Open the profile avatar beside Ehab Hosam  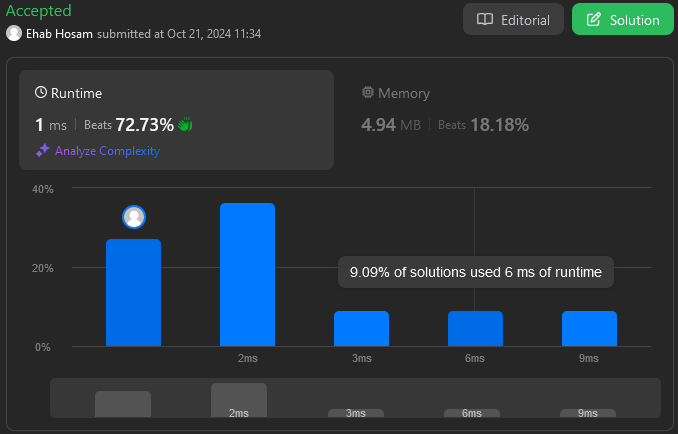[14, 33]
